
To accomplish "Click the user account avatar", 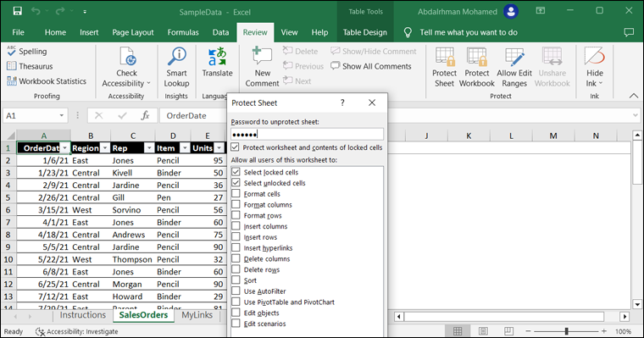I will [511, 12].
